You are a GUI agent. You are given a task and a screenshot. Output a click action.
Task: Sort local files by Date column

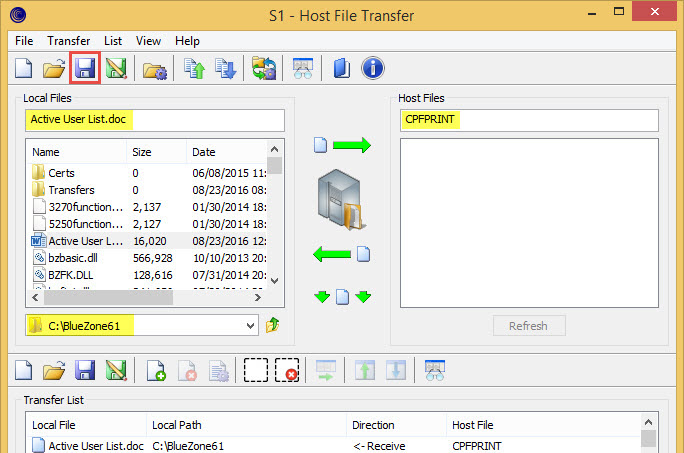(226, 152)
